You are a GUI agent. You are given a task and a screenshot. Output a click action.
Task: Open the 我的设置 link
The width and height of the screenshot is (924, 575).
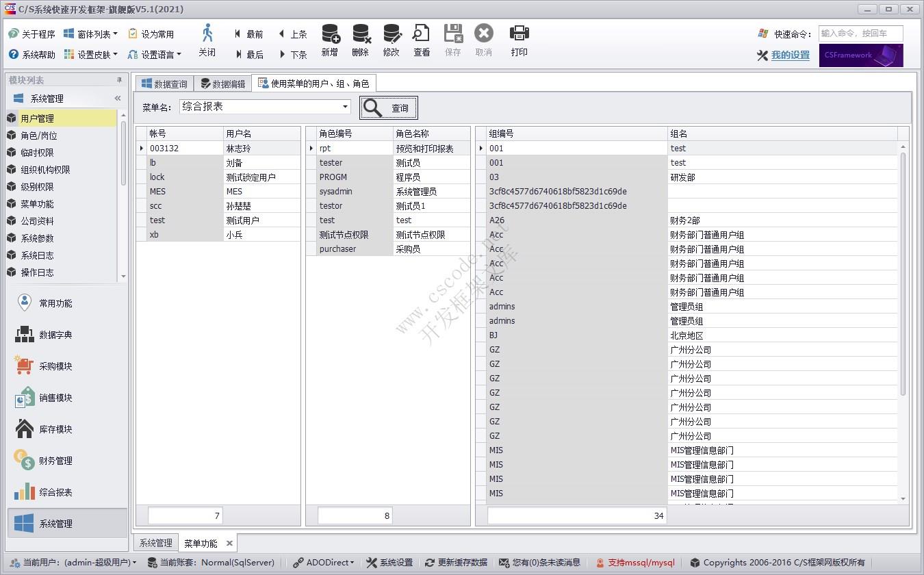(x=790, y=55)
